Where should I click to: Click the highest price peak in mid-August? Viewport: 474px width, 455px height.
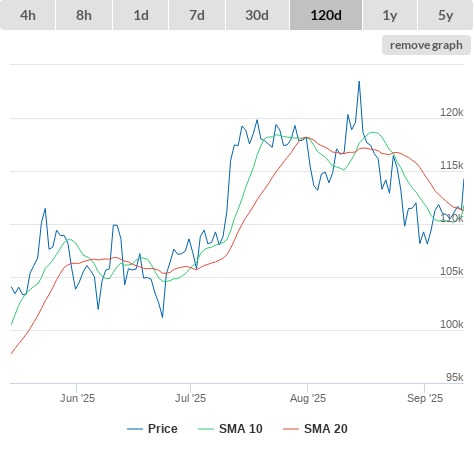(x=359, y=82)
